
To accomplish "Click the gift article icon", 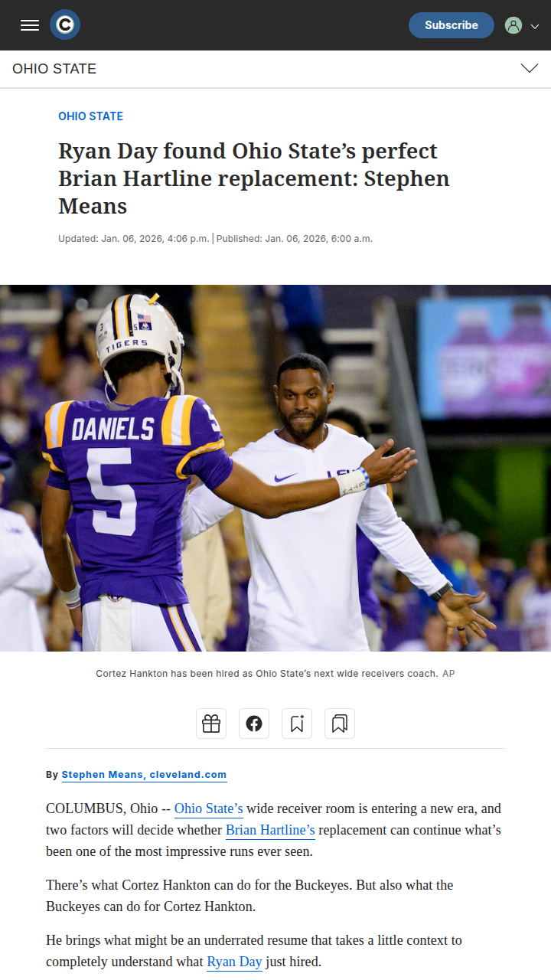I will coord(211,724).
